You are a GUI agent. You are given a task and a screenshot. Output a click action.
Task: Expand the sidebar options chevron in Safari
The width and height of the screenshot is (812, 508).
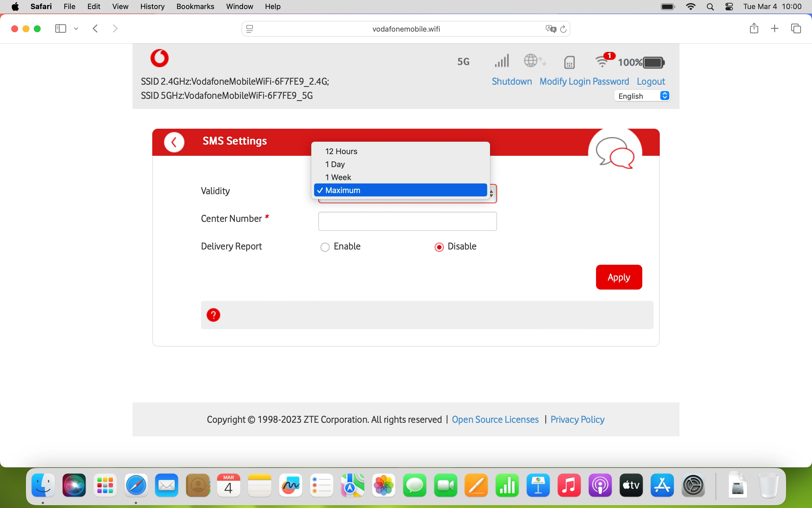[x=76, y=29]
